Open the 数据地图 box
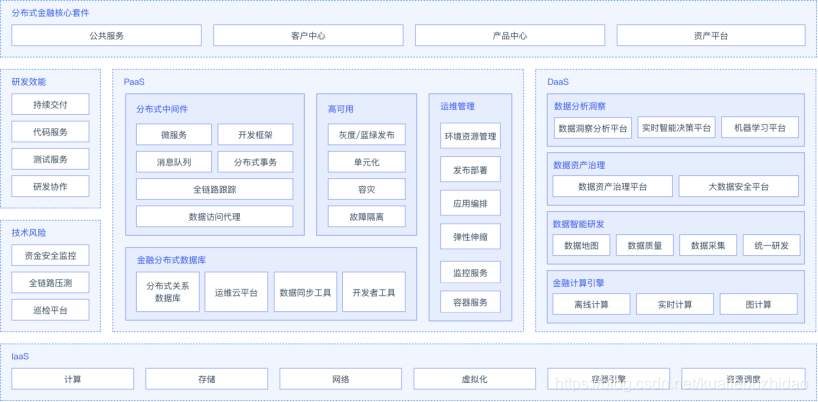Image resolution: width=818 pixels, height=402 pixels. (581, 245)
